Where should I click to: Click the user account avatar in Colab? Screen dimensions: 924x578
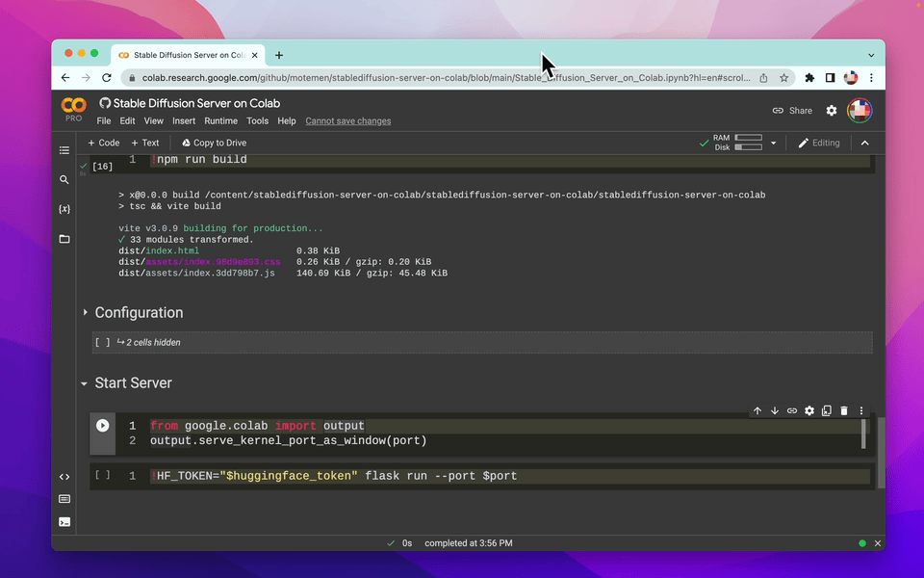click(x=860, y=110)
